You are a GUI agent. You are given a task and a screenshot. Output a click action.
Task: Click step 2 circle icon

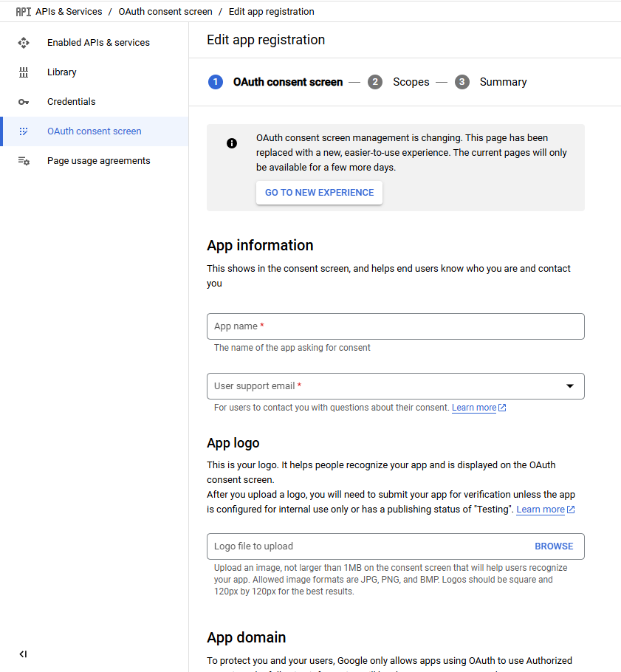click(375, 82)
